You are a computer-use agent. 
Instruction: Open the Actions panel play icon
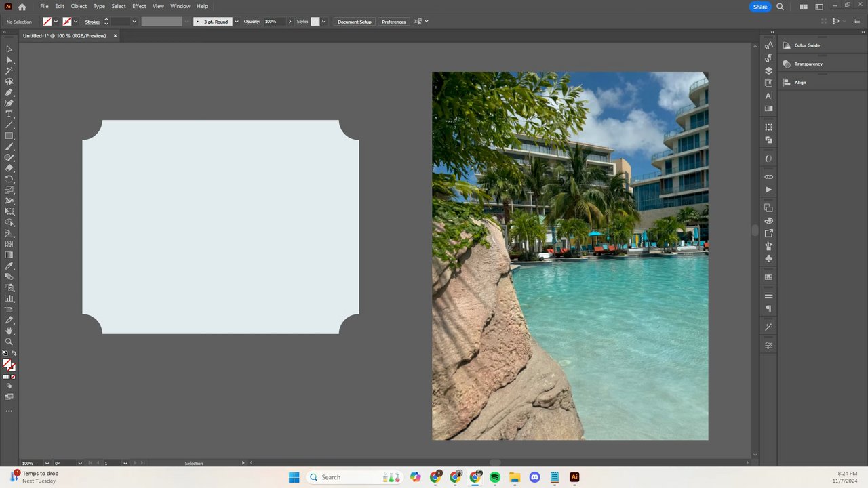tap(768, 190)
